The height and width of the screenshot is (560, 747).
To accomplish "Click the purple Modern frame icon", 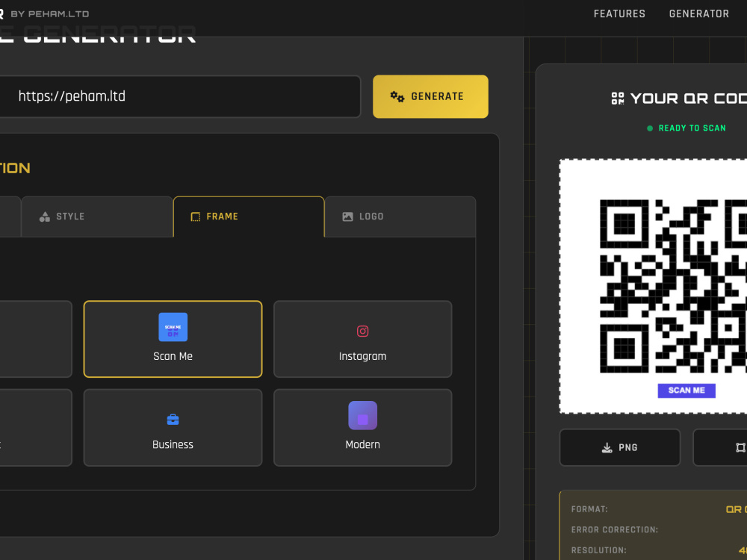I will (x=362, y=415).
